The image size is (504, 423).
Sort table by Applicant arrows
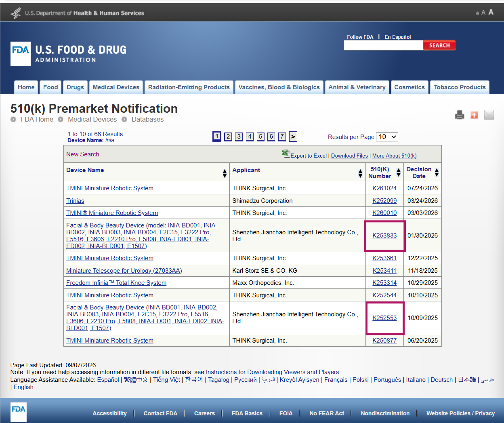360,173
